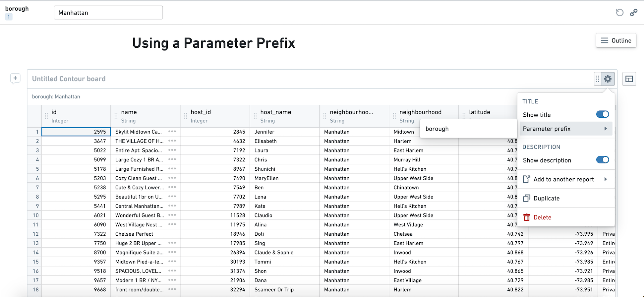The height and width of the screenshot is (297, 644).
Task: Expand Add to another report submenu
Action: pos(566,179)
